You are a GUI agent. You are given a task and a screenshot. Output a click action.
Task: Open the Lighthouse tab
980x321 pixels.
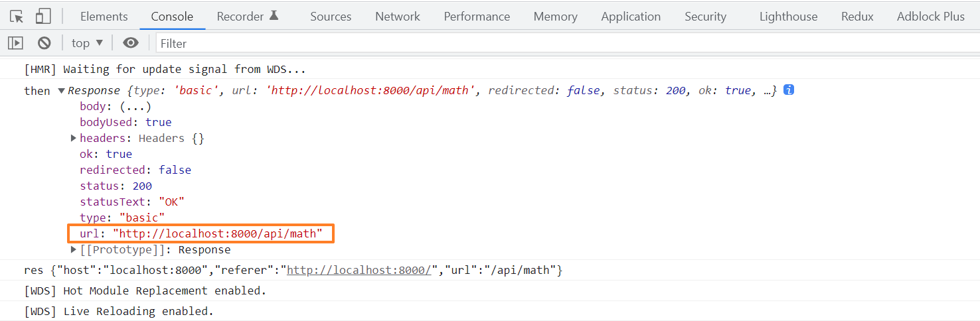788,17
